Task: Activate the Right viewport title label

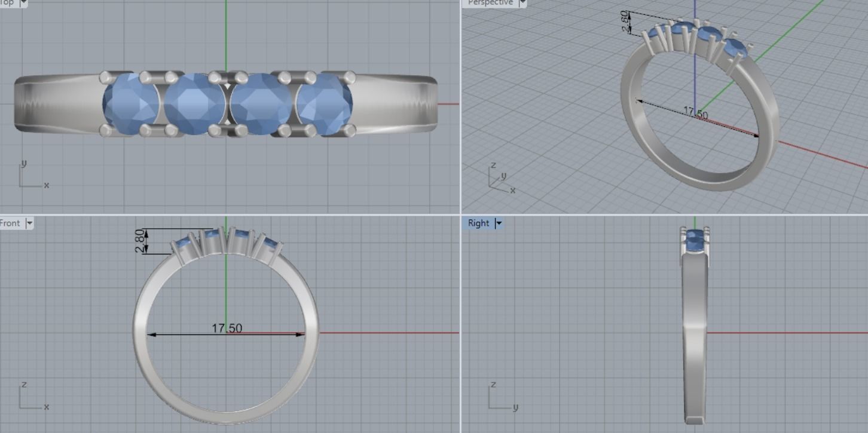Action: [478, 223]
